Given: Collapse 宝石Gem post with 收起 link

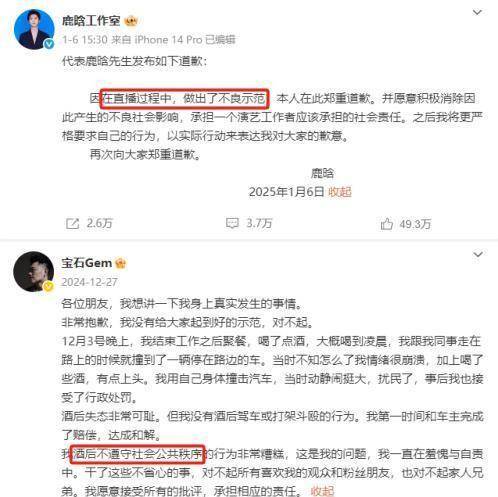Looking at the screenshot, I should (322, 491).
